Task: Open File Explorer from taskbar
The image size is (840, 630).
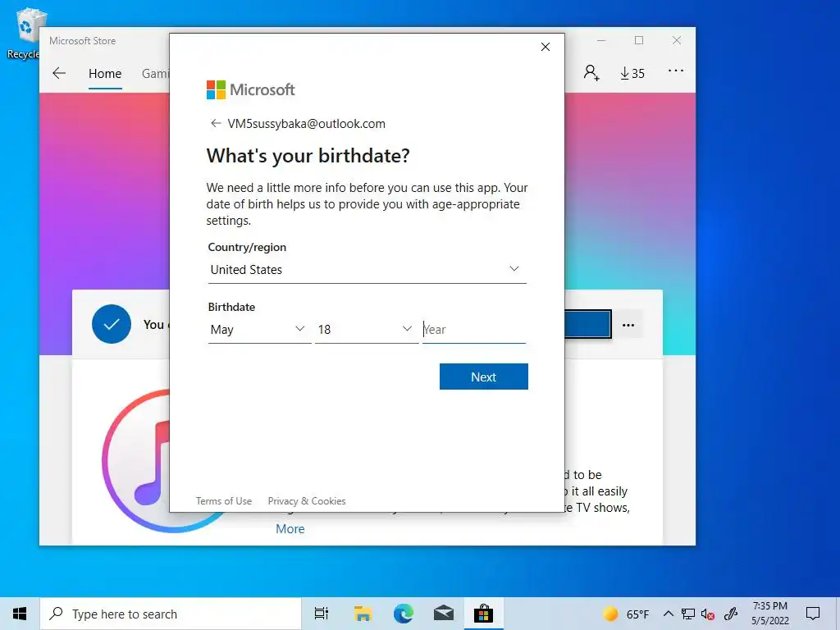Action: tap(363, 614)
